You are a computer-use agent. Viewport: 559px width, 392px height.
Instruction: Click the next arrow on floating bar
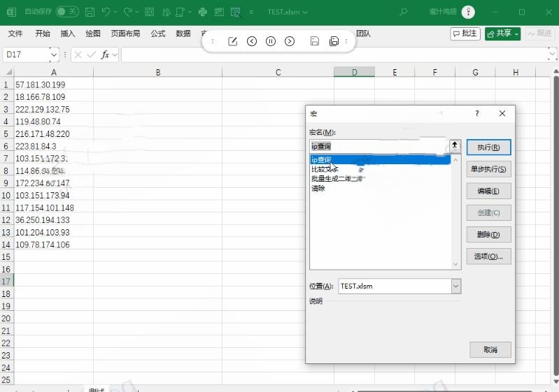coord(290,41)
